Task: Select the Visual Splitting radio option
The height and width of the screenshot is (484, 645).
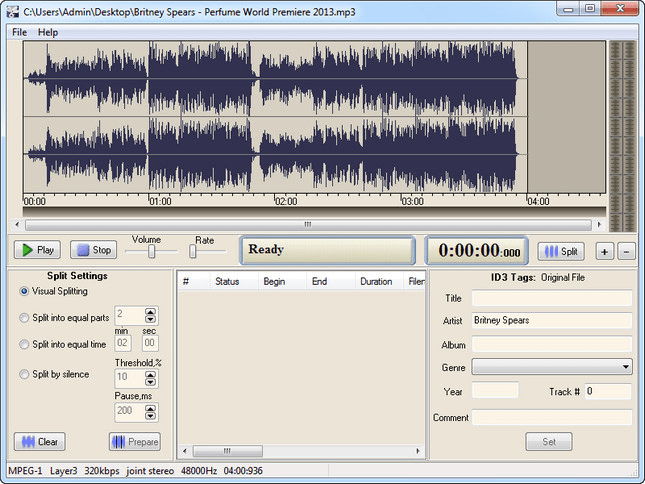Action: 24,291
